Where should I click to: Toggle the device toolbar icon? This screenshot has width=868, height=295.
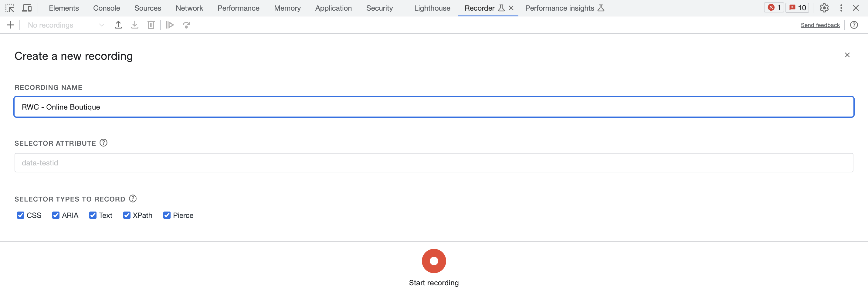tap(27, 8)
